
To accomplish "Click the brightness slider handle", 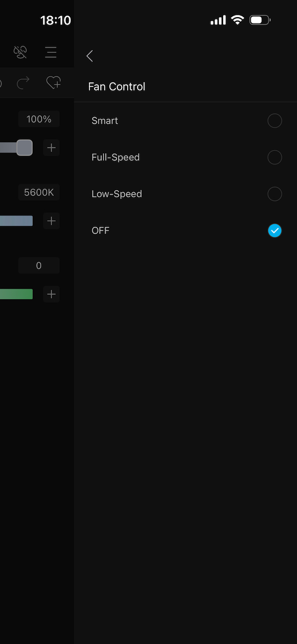I will click(x=24, y=147).
